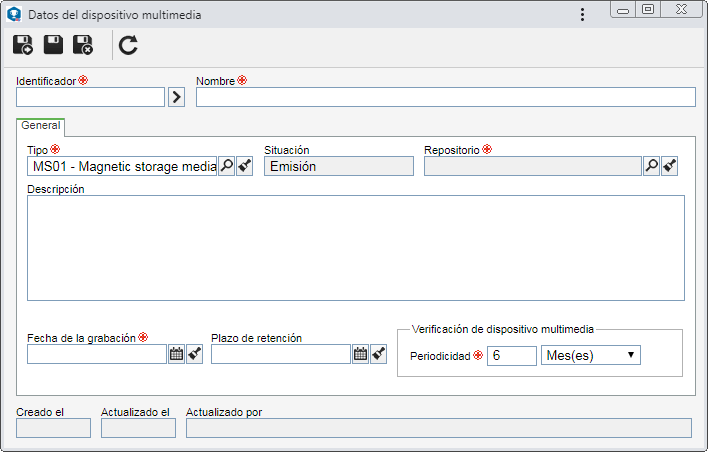Clear the Repositorio field with brush icon
The width and height of the screenshot is (708, 452).
[670, 166]
